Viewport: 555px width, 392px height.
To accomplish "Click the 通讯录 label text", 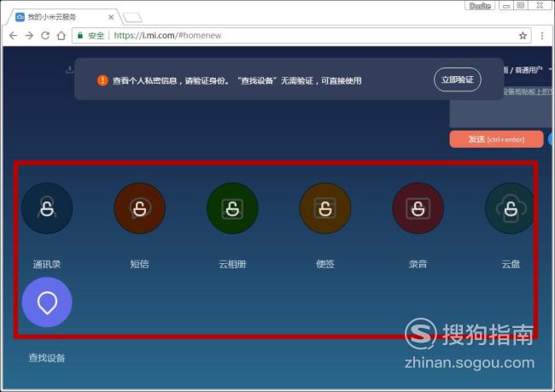I will [47, 264].
